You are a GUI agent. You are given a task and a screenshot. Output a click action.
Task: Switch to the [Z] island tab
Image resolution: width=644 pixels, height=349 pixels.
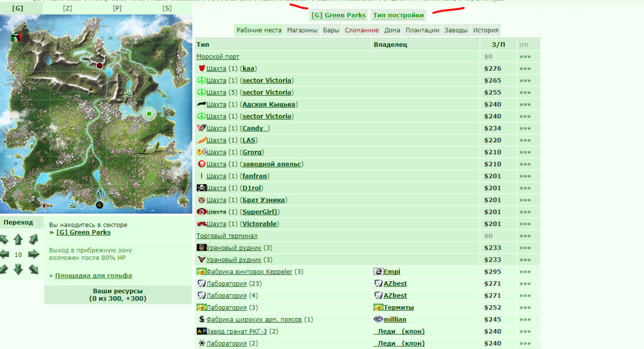67,8
